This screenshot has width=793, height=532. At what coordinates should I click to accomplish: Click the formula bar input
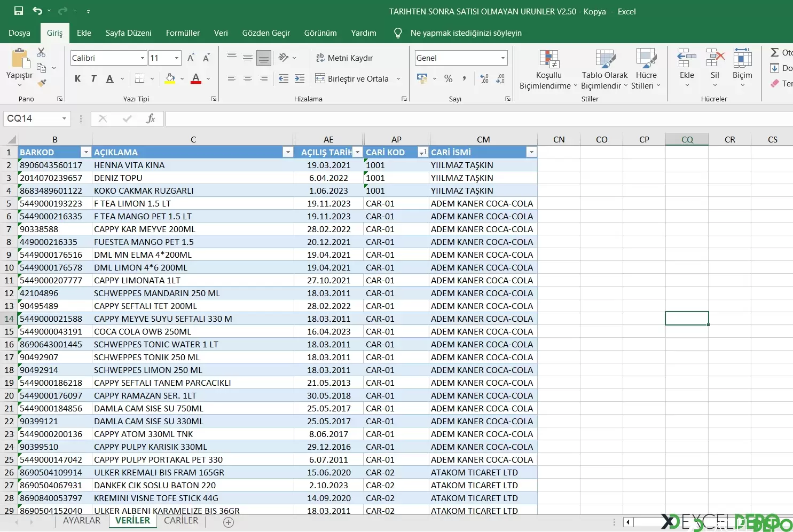(x=479, y=118)
